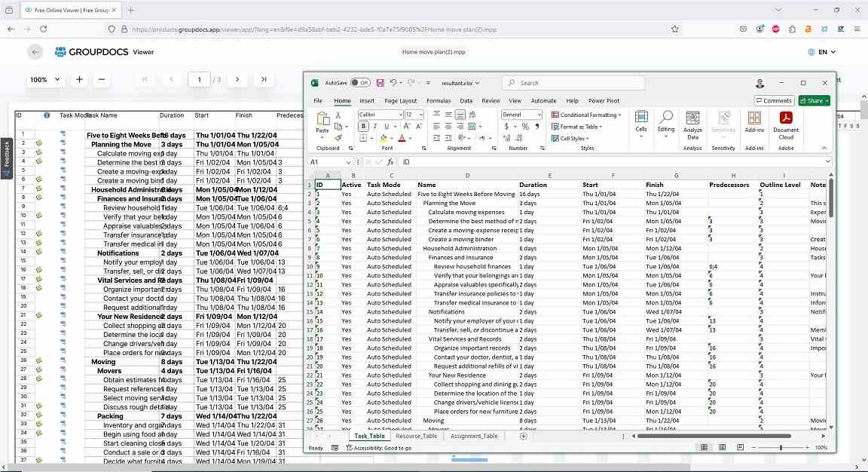Open Analyze Data tool
Screen dimensions: 868x472
point(692,125)
